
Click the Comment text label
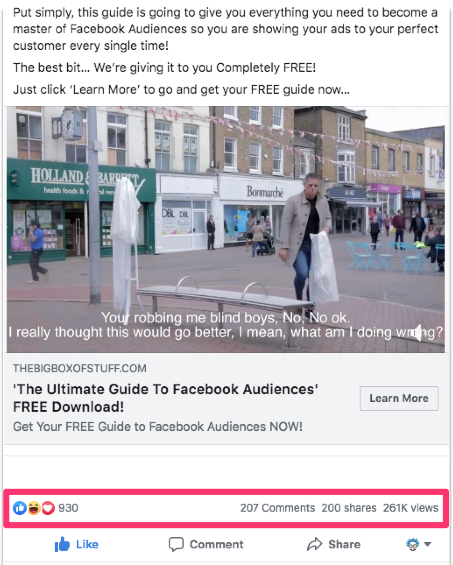coord(216,544)
